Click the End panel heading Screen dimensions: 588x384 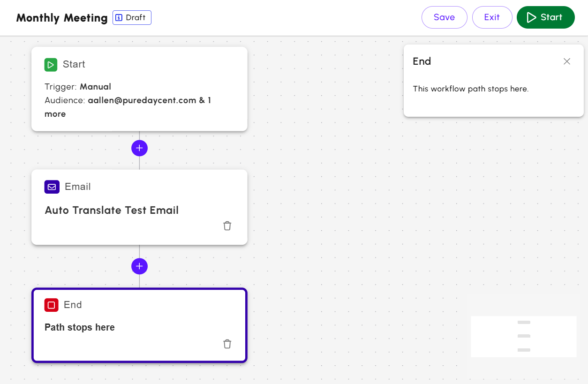(x=422, y=61)
